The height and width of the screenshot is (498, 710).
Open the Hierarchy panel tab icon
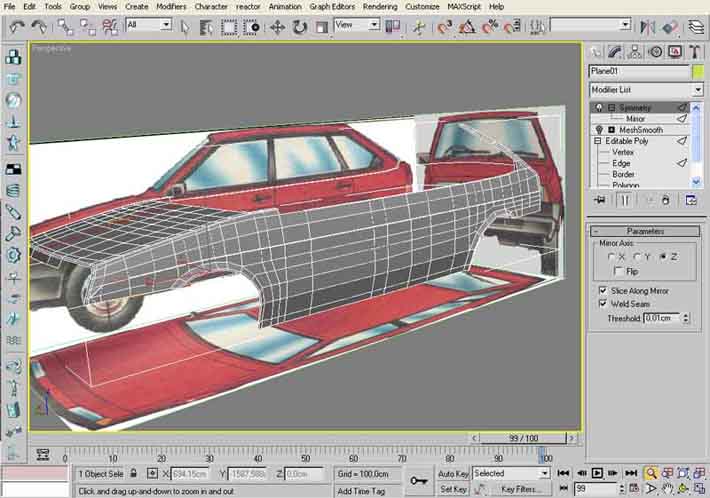pos(637,51)
